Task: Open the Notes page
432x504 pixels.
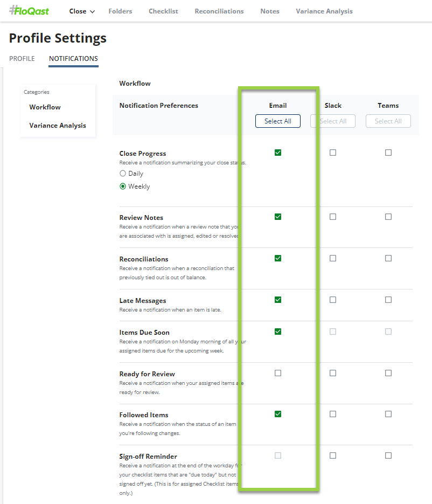Action: click(x=269, y=11)
